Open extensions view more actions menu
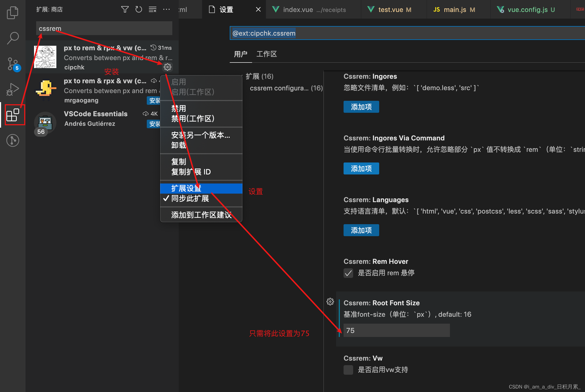The height and width of the screenshot is (392, 585). point(166,10)
